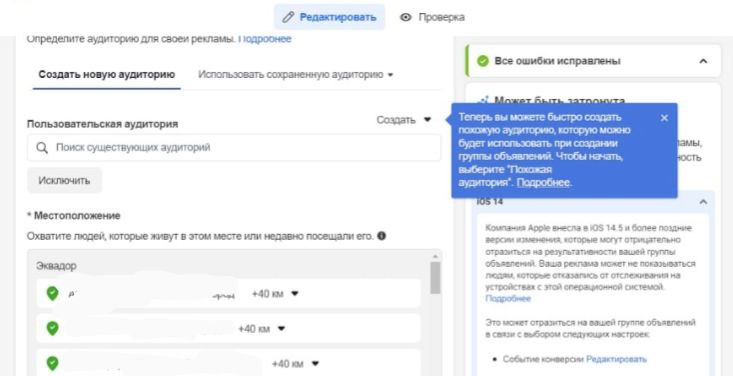Click the search magnifier icon
This screenshot has width=733, height=376.
[42, 148]
